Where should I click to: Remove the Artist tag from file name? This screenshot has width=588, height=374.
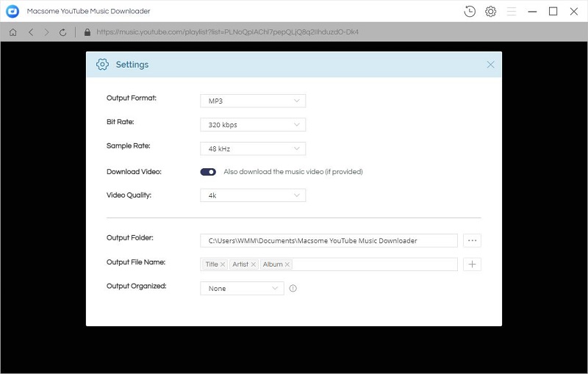pyautogui.click(x=254, y=265)
